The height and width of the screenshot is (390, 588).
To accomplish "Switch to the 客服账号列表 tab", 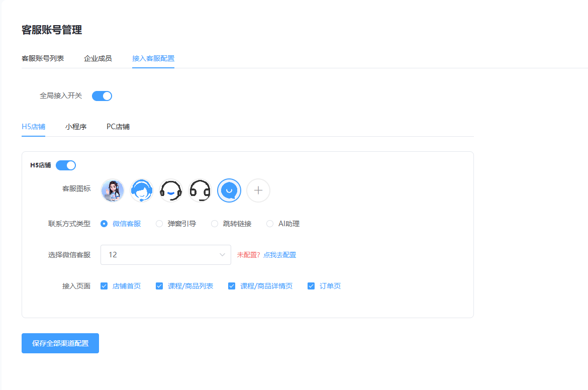I will (x=43, y=58).
